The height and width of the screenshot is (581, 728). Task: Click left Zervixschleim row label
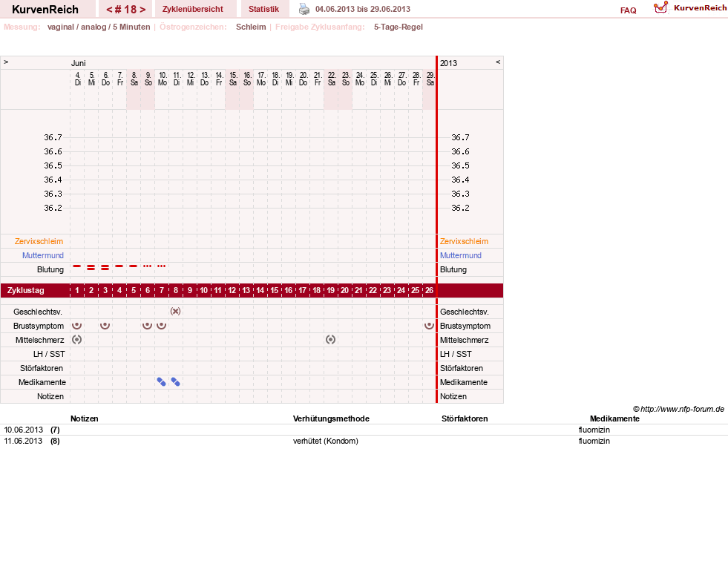[39, 241]
